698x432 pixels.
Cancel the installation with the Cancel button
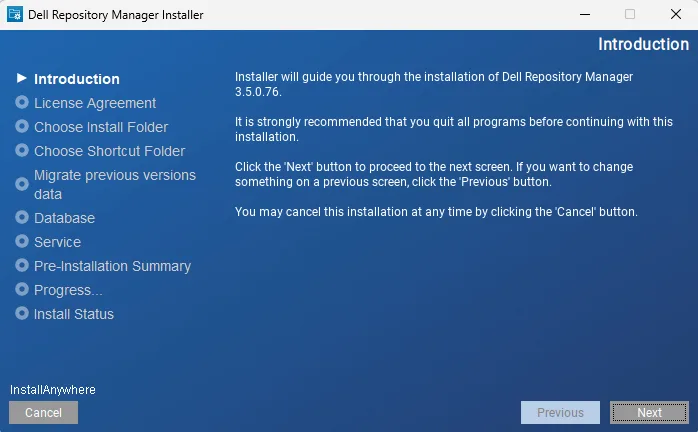(x=43, y=412)
